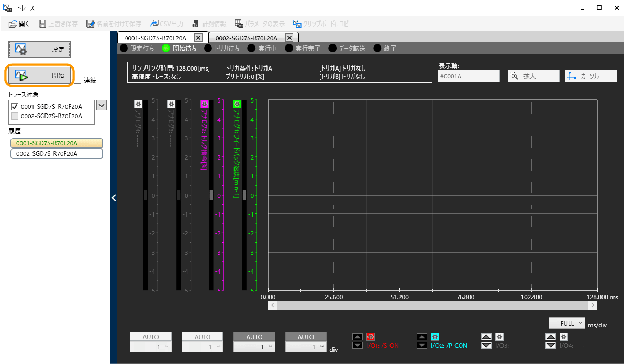Open settings gear for アナログ1 feedback speed axis
This screenshot has width=624, height=364.
click(x=237, y=104)
